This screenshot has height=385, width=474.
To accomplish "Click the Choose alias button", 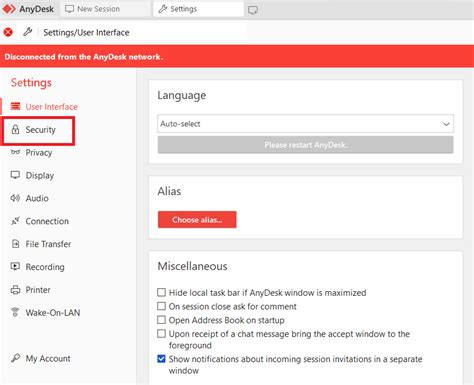I will point(197,220).
